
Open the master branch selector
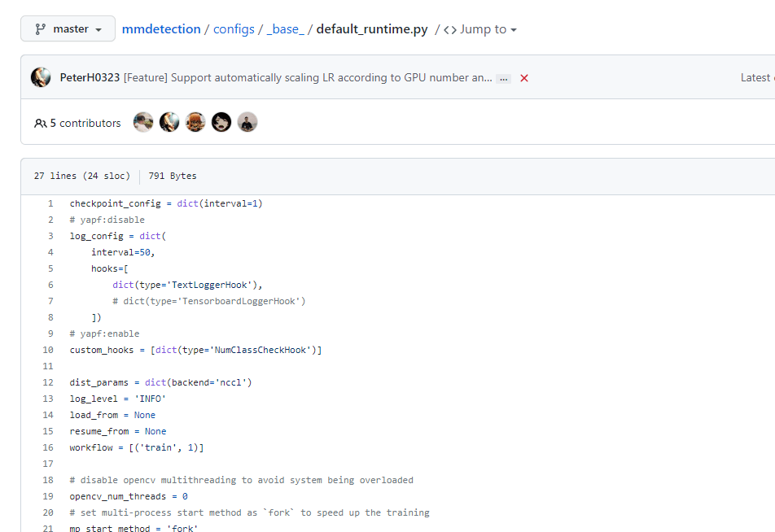click(x=67, y=28)
